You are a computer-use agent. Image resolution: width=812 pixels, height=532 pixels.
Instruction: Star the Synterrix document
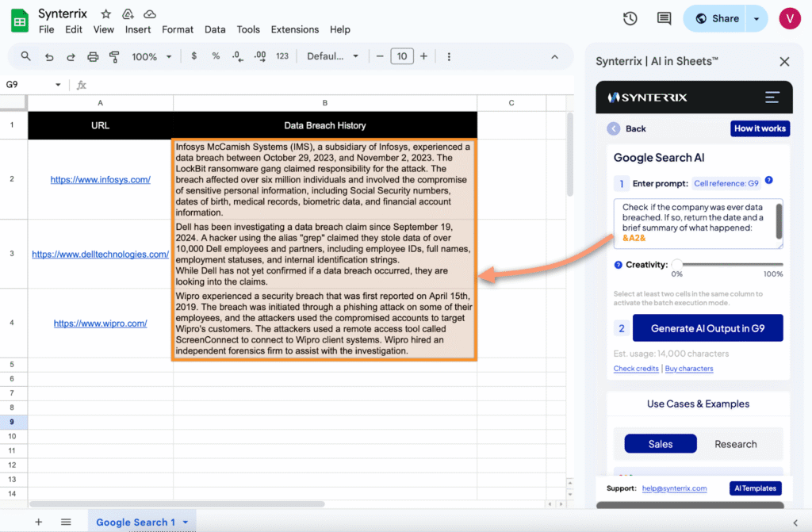(105, 14)
